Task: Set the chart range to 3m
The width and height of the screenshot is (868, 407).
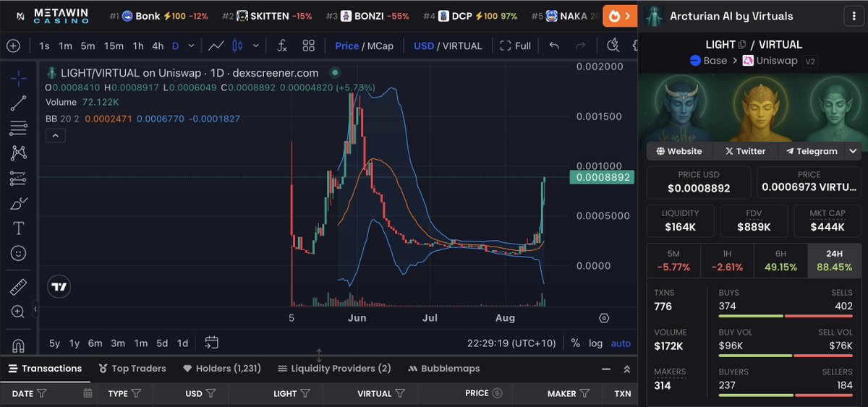Action: tap(118, 343)
